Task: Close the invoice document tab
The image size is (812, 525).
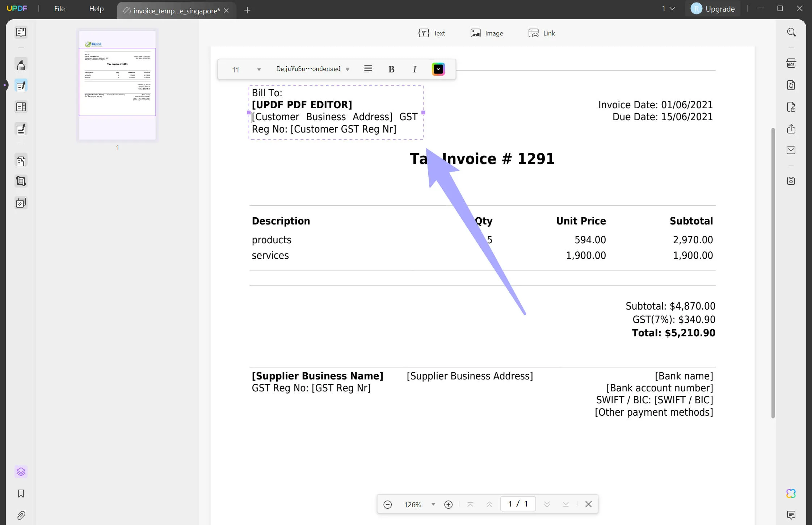Action: pos(226,10)
